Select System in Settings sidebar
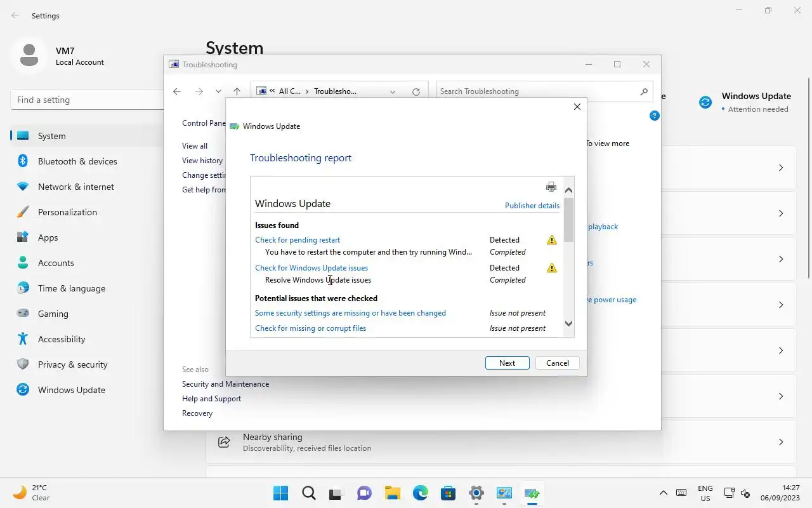This screenshot has height=508, width=812. (x=86, y=136)
